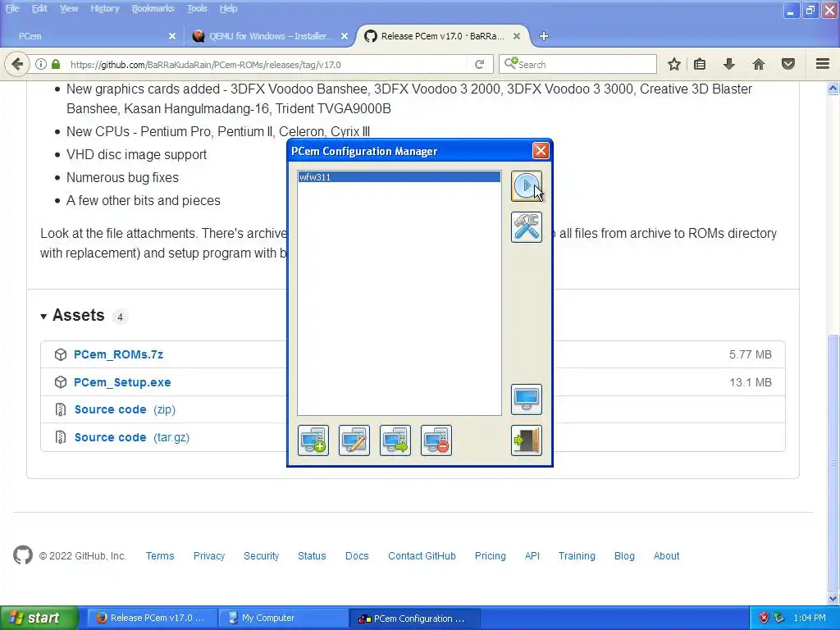Reload the current page

tap(479, 64)
